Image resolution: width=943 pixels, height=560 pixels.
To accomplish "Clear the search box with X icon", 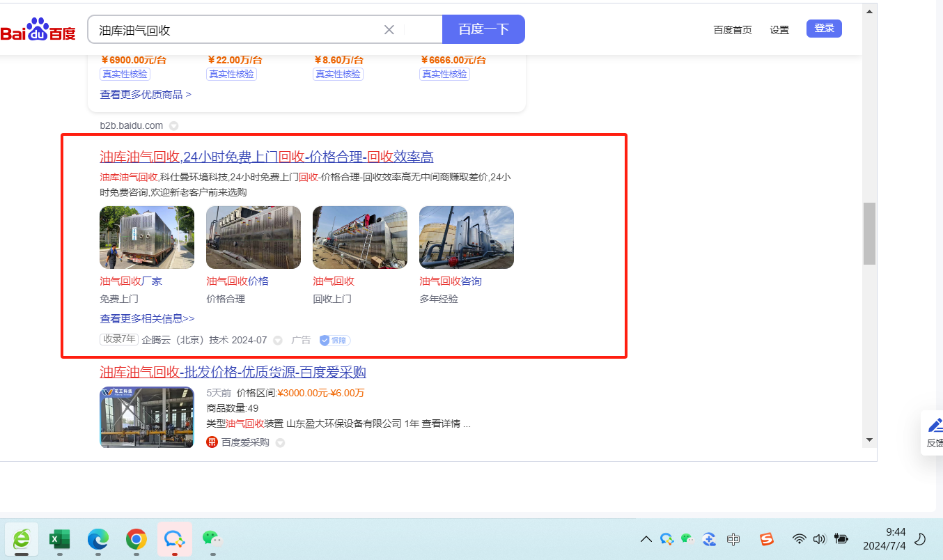I will [x=389, y=29].
